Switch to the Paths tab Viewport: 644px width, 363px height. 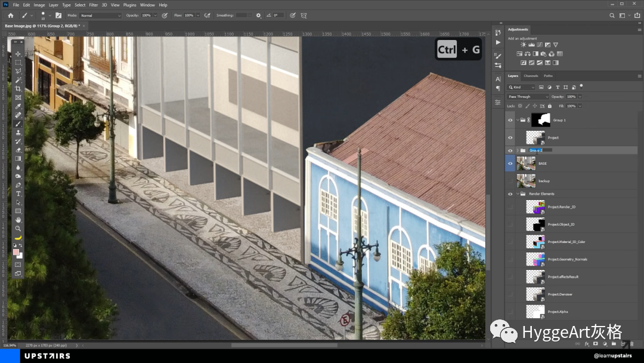[x=549, y=76]
